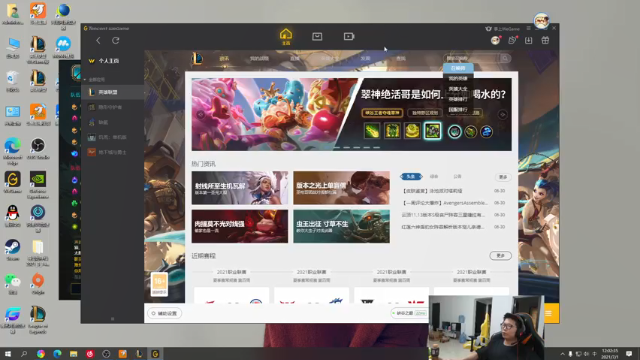The height and width of the screenshot is (360, 640).
Task: Collapse the sidebar games section arrow
Action: point(85,80)
